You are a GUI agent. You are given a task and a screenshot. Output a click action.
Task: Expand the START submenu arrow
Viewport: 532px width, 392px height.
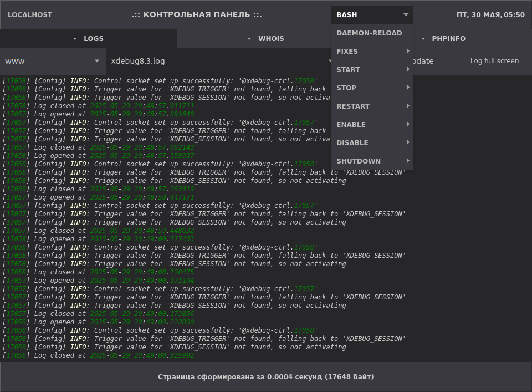(408, 69)
